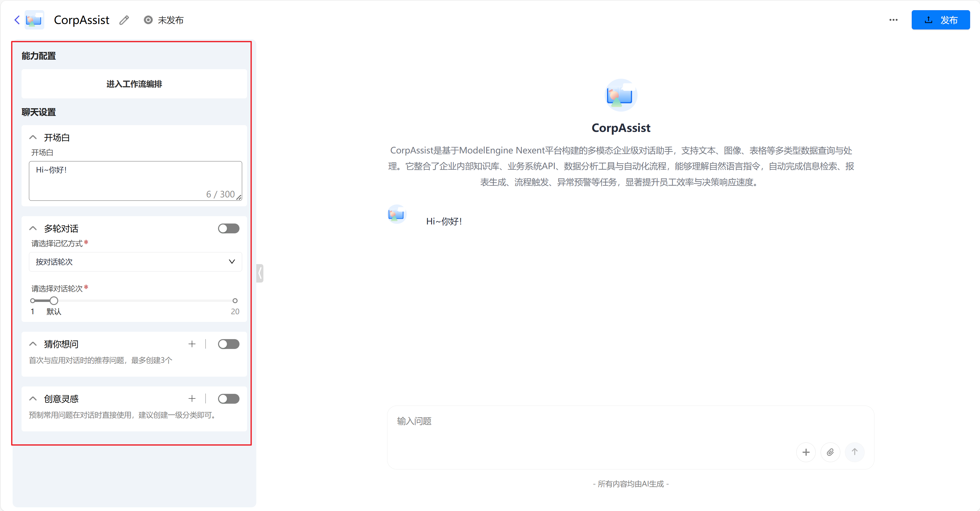Click the 未发布 status indicator
980x511 pixels.
point(164,20)
